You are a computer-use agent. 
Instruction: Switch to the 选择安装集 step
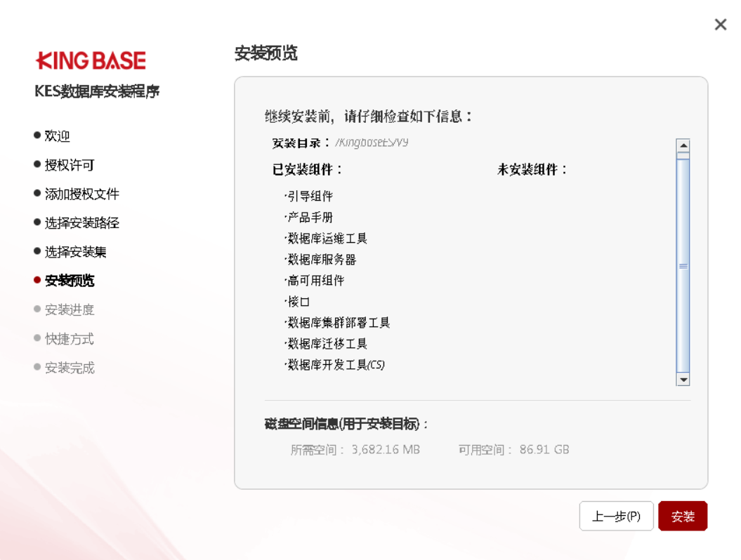(x=75, y=252)
